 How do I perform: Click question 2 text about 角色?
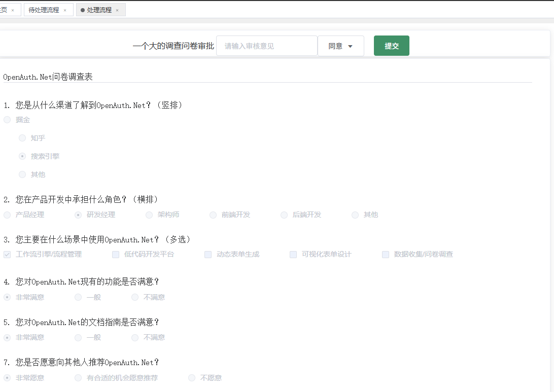pos(81,199)
